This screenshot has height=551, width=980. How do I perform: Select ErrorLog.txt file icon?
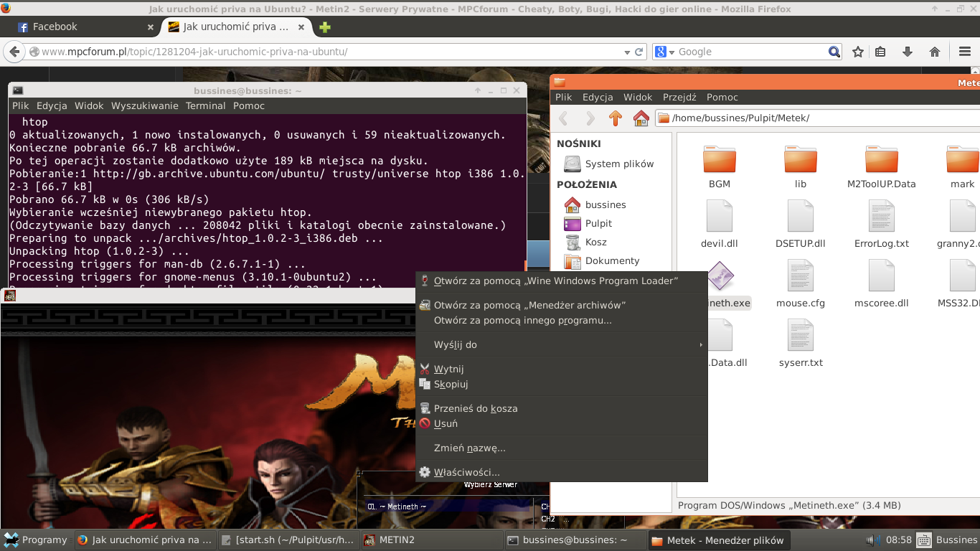(x=882, y=216)
